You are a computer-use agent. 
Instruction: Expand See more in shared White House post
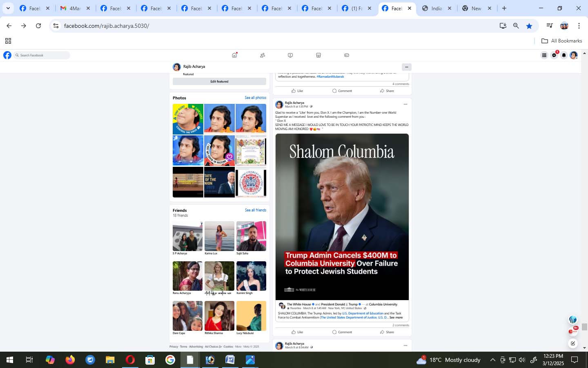396,317
